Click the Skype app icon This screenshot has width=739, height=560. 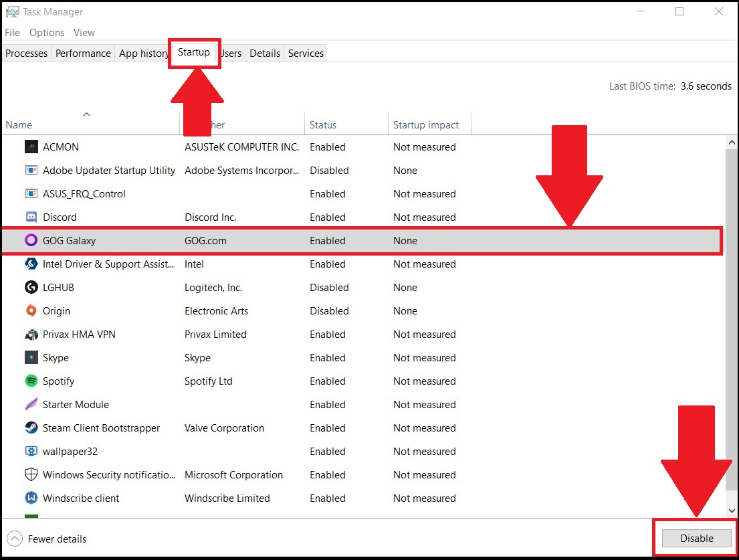(x=31, y=357)
